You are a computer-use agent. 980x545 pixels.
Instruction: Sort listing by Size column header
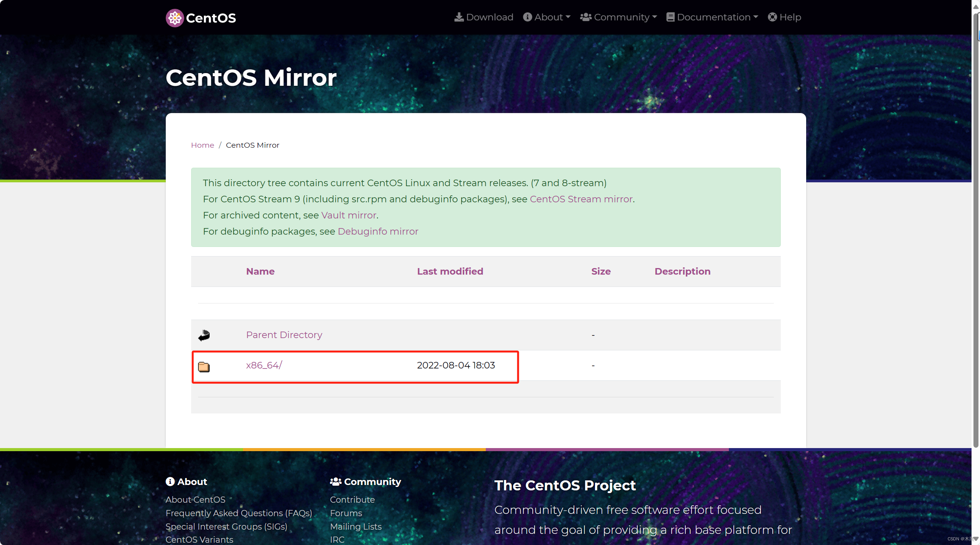coord(601,272)
